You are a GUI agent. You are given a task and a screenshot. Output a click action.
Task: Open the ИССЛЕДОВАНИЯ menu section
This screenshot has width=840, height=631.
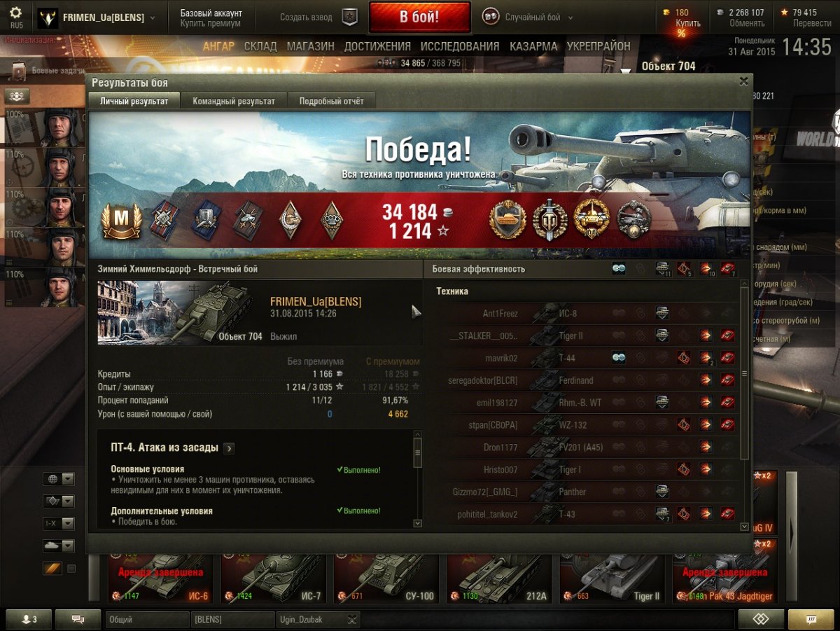(x=460, y=46)
